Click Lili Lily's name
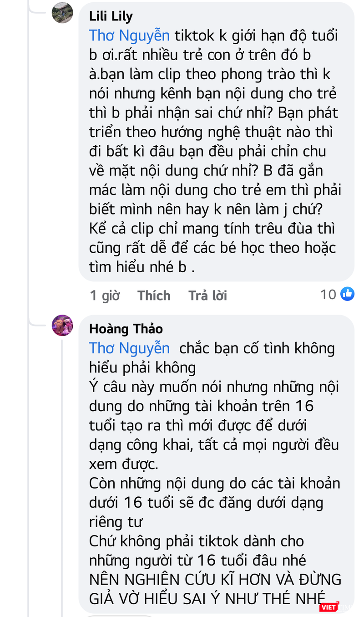 pos(110,15)
